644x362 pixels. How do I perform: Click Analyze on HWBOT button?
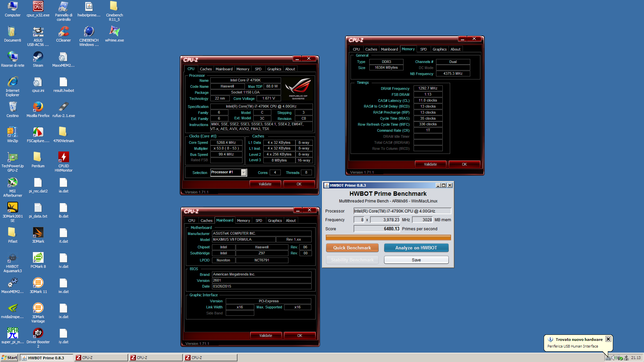416,248
